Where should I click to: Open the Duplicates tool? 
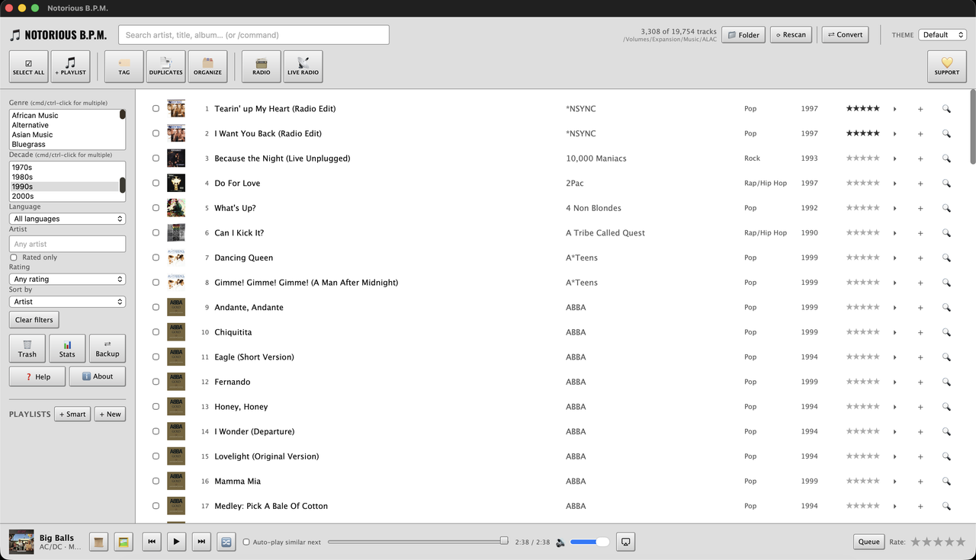165,66
